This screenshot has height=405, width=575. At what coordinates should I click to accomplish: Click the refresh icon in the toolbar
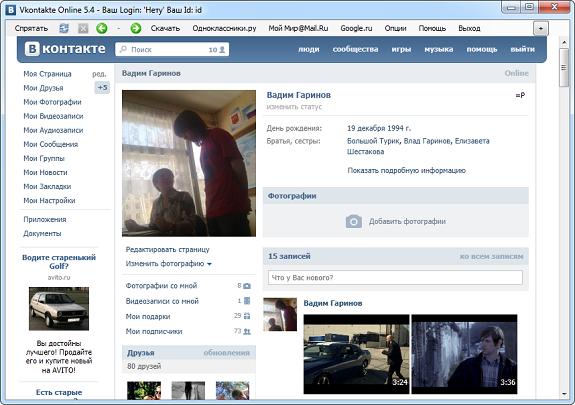tap(64, 28)
